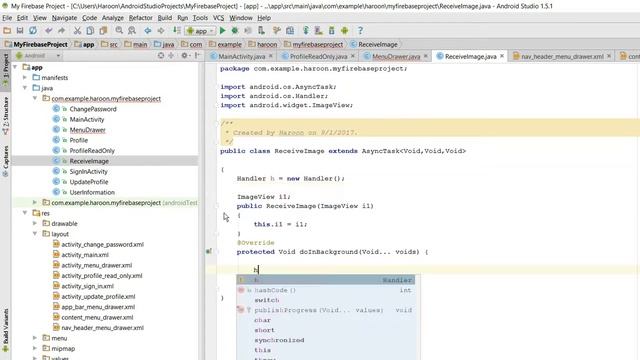
Task: Open the app run configuration dropdown
Action: (x=200, y=31)
